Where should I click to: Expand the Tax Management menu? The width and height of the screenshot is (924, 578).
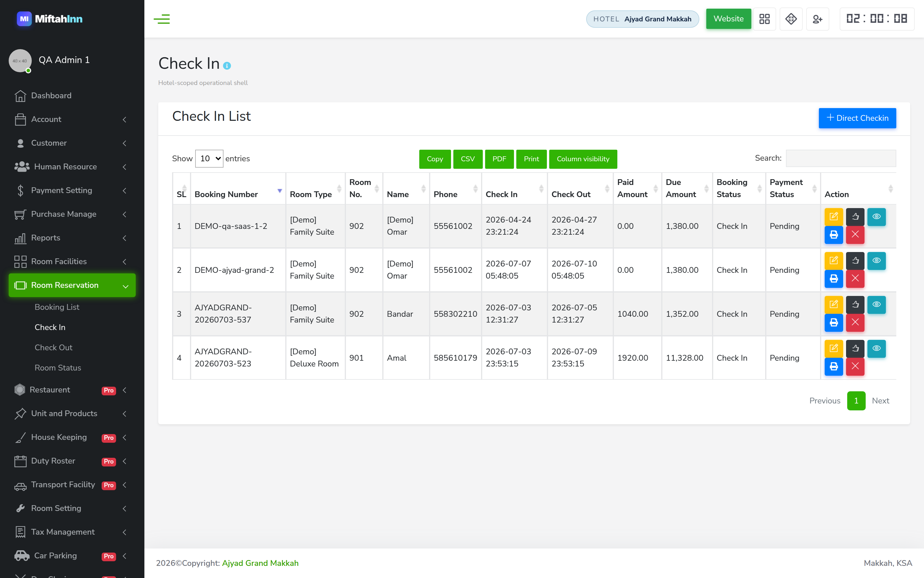[72, 532]
